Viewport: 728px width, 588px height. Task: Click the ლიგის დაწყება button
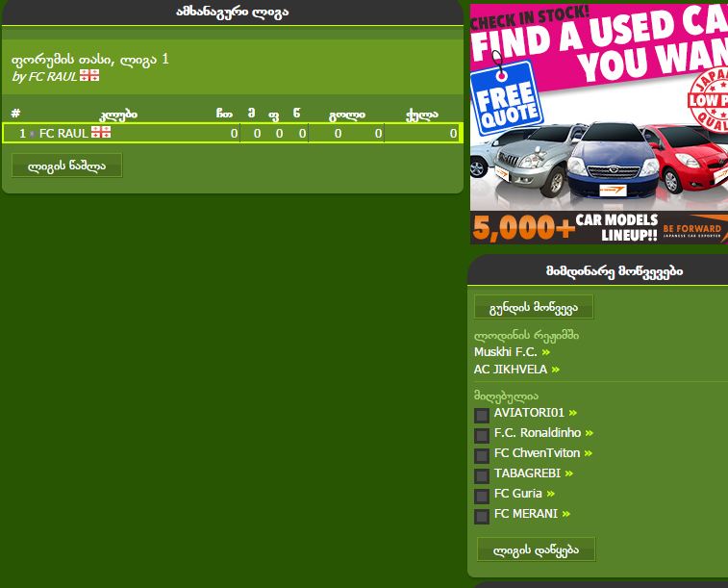click(537, 550)
